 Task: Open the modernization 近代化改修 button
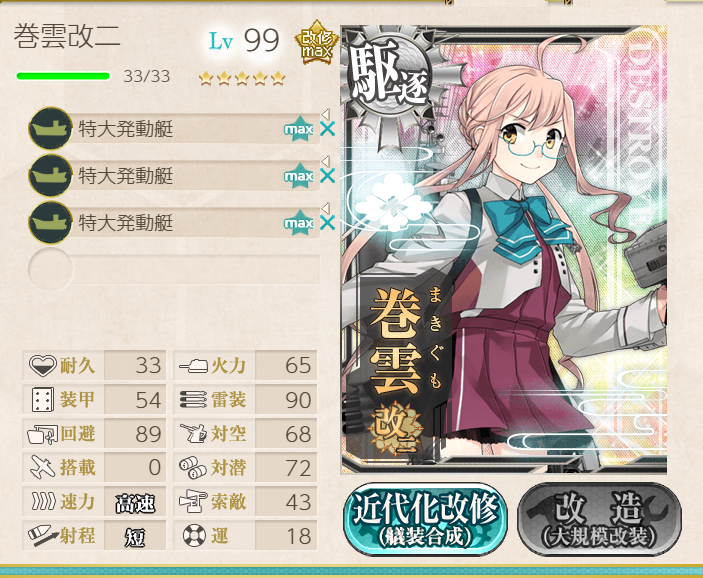click(x=425, y=519)
